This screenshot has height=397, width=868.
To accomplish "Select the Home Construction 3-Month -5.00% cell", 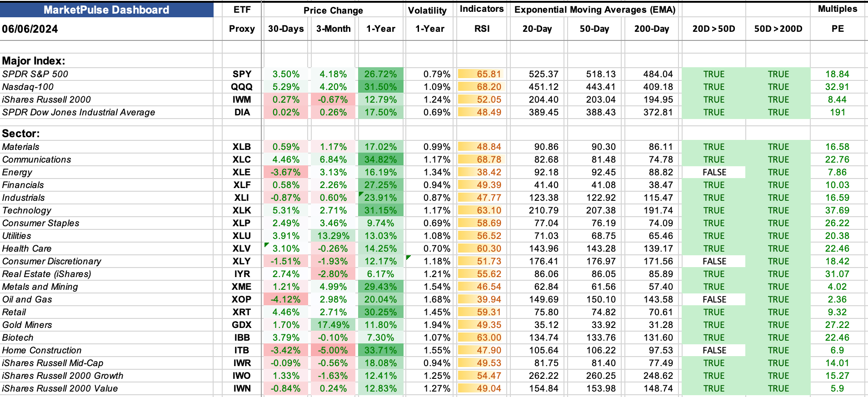I will pyautogui.click(x=333, y=350).
